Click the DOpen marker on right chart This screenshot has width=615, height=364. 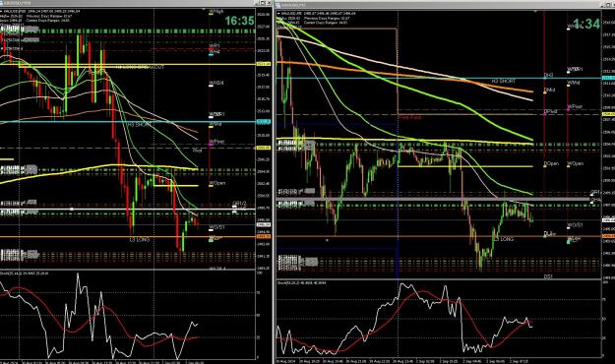point(551,163)
